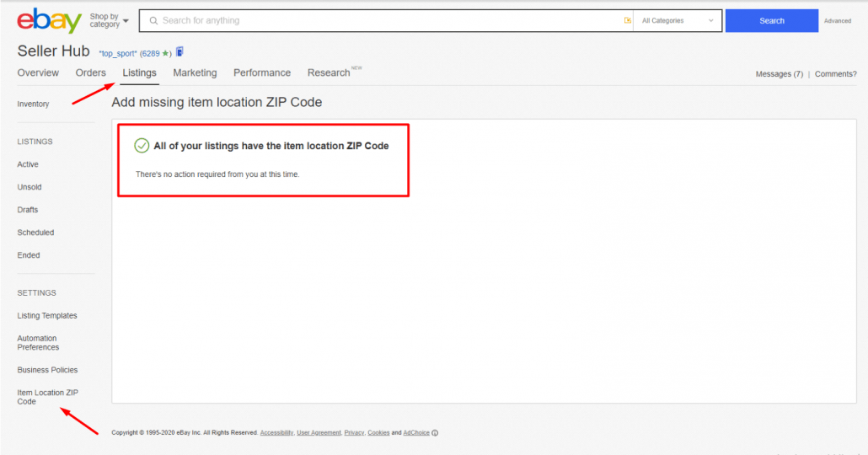Select the Listings tab
The image size is (868, 455).
coord(140,72)
